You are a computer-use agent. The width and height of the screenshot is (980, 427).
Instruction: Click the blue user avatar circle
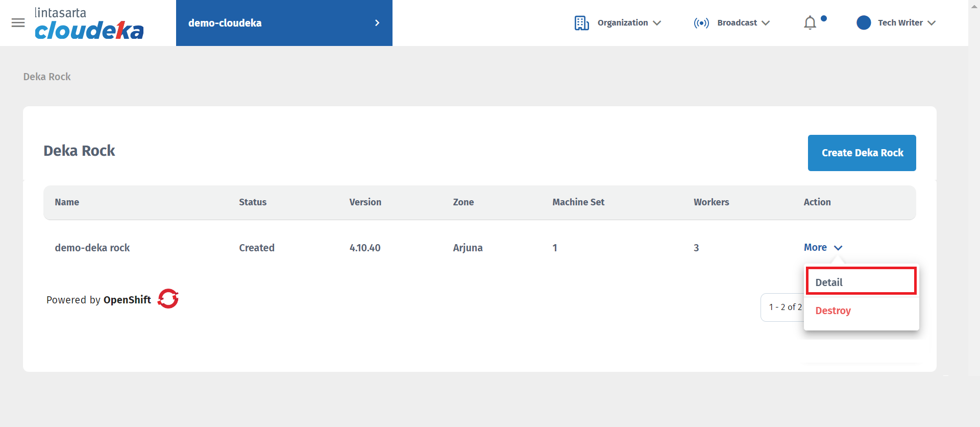863,23
